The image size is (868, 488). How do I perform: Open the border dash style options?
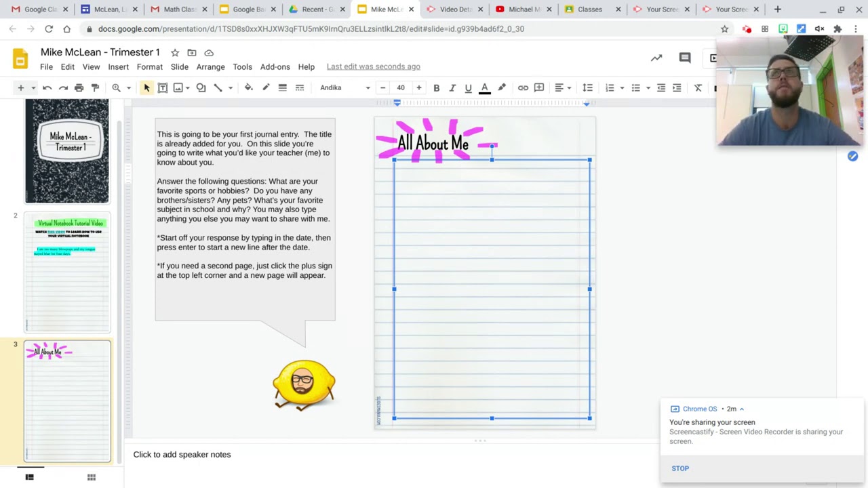[299, 87]
